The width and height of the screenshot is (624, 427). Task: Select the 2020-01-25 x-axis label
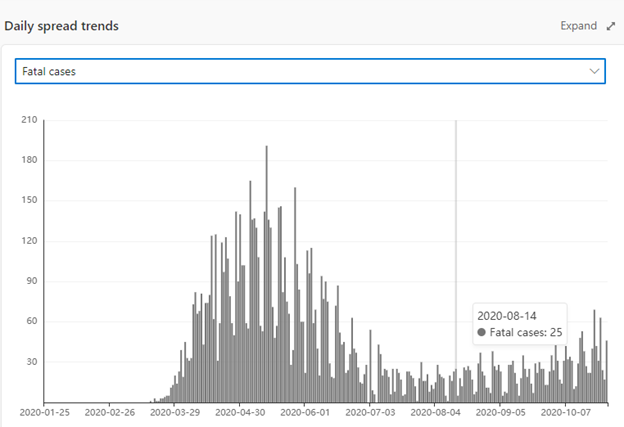click(47, 411)
